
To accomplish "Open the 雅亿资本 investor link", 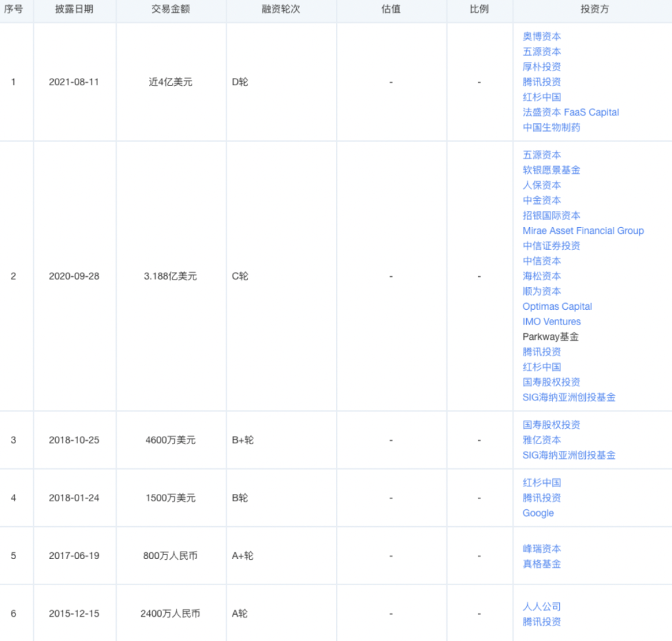I will tap(542, 440).
